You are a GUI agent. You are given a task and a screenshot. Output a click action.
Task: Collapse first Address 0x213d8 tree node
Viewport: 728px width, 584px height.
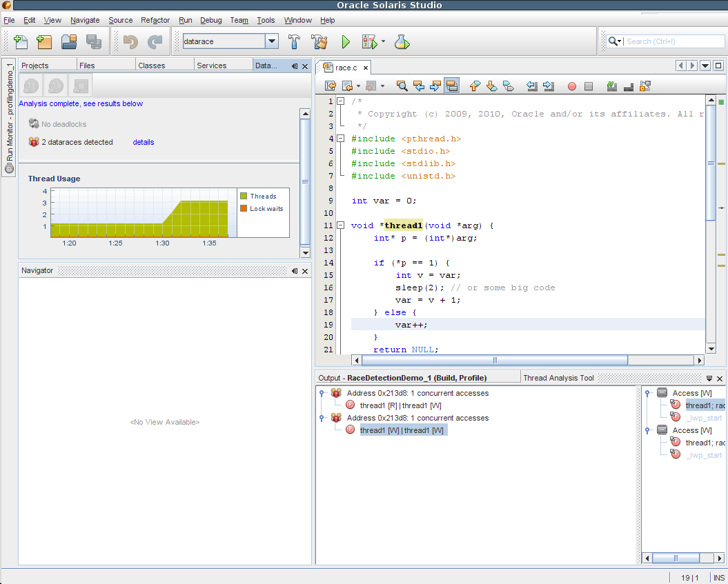coord(322,393)
